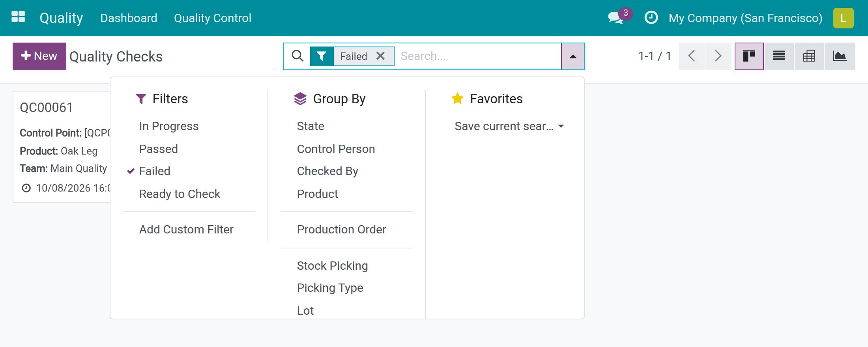Screen dimensions: 868x347
Task: Open the Dashboard menu
Action: (129, 18)
